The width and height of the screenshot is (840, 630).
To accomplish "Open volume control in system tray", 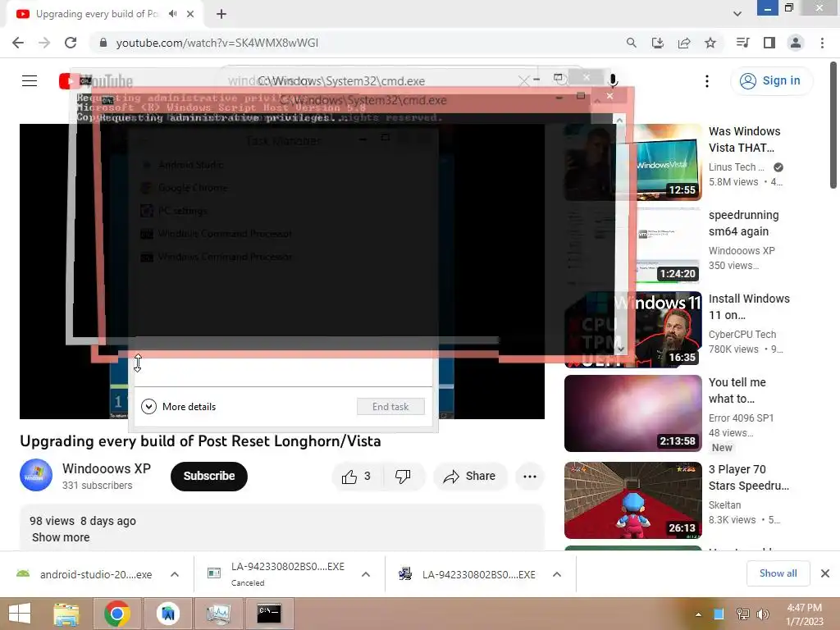I will pos(763,614).
